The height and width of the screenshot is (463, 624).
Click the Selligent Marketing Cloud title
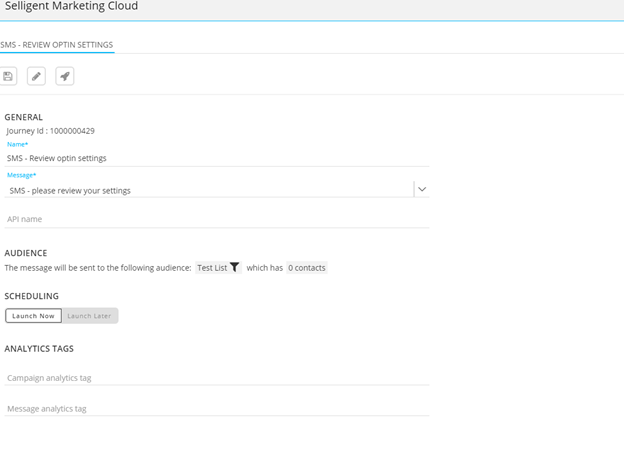71,6
